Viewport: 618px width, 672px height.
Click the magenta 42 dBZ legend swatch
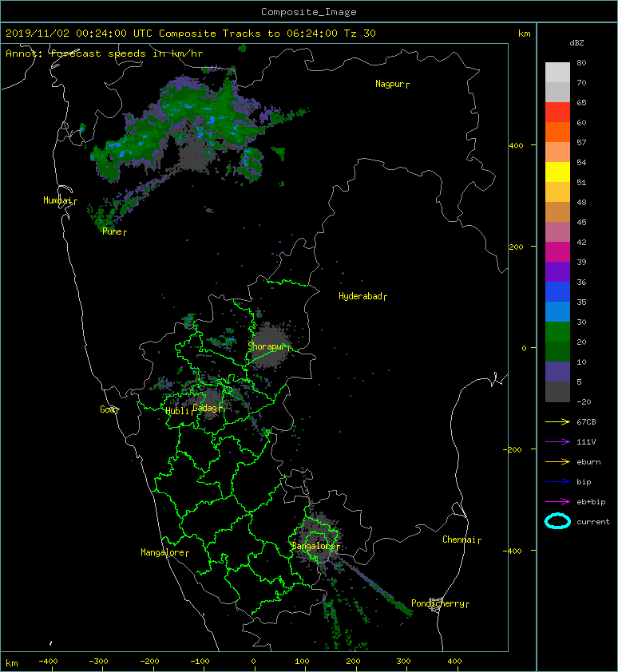pos(557,251)
